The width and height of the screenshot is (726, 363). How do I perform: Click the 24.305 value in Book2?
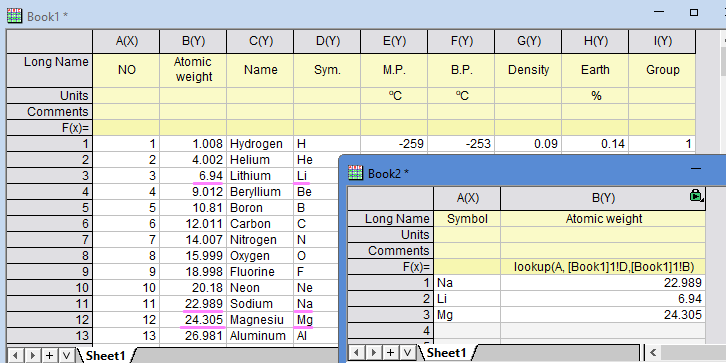tap(603, 315)
